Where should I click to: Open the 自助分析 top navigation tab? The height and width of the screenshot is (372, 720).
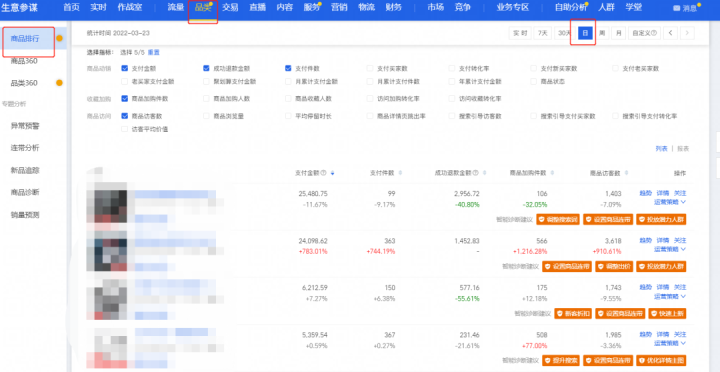(x=571, y=7)
